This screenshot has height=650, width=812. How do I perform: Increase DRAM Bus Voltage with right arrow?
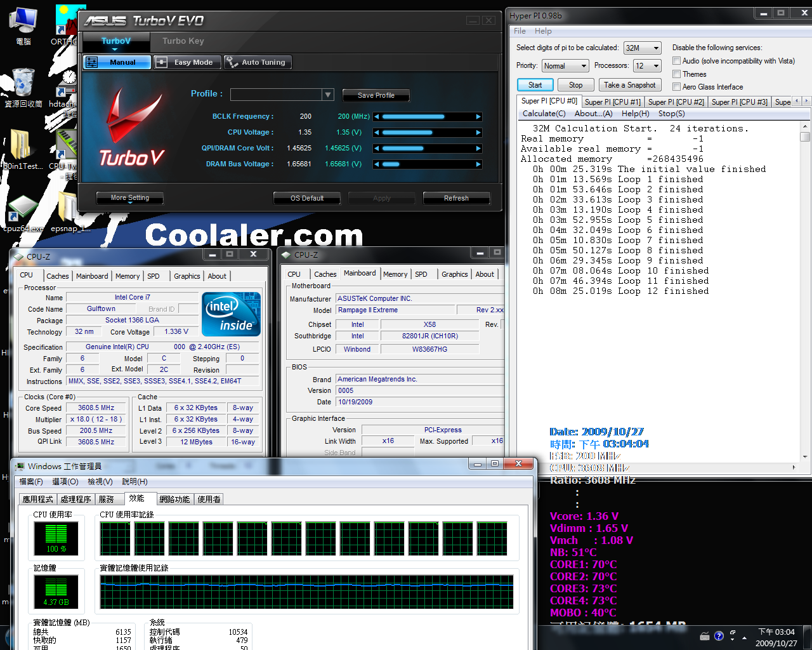(x=478, y=164)
